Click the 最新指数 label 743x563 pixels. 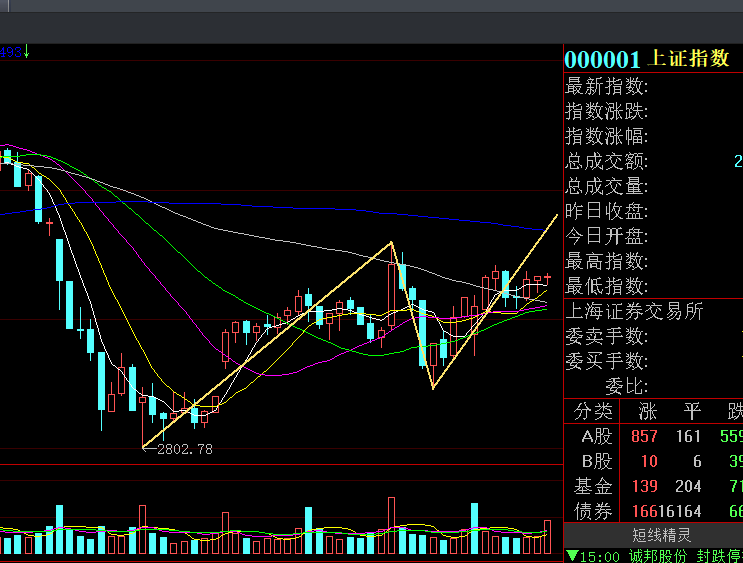tap(606, 87)
